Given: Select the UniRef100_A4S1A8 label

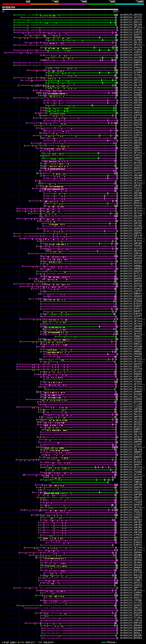Looking at the screenshot, I should click(131, 347).
